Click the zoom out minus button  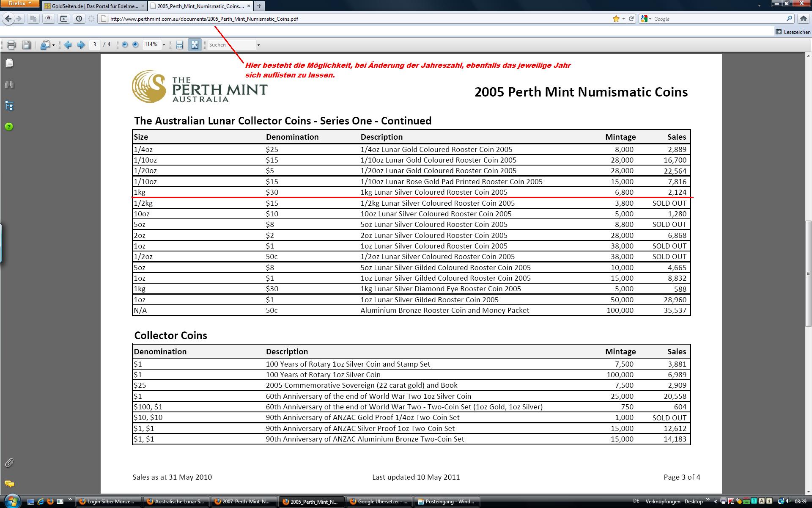(x=125, y=45)
